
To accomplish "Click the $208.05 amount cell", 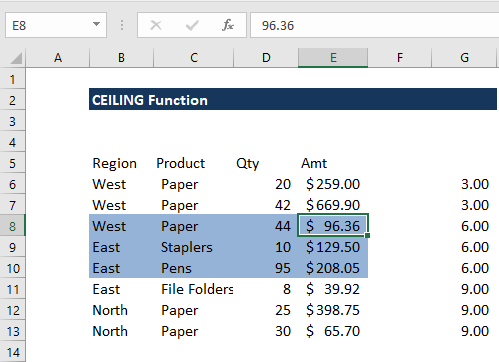I will click(333, 268).
